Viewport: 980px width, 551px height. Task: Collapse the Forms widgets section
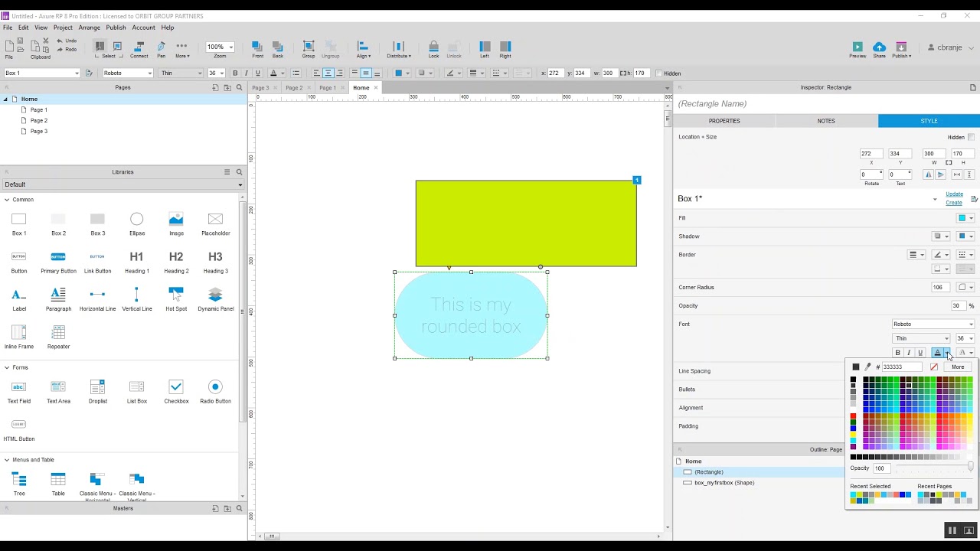pos(7,367)
